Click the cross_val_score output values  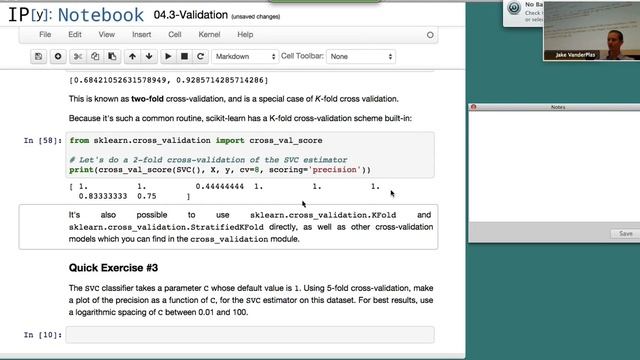point(224,191)
